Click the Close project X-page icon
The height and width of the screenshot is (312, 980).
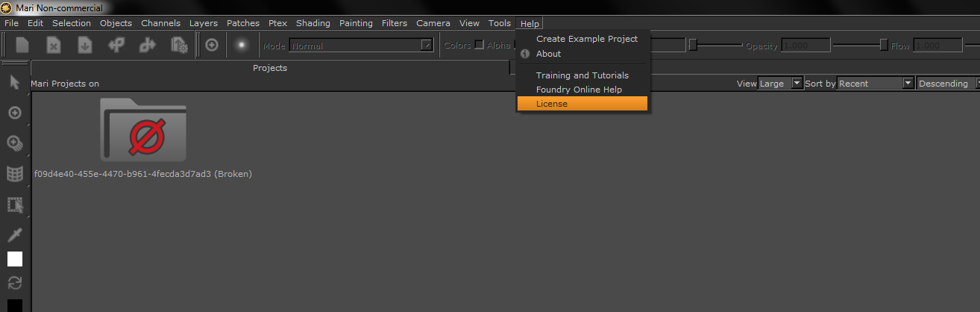click(54, 46)
